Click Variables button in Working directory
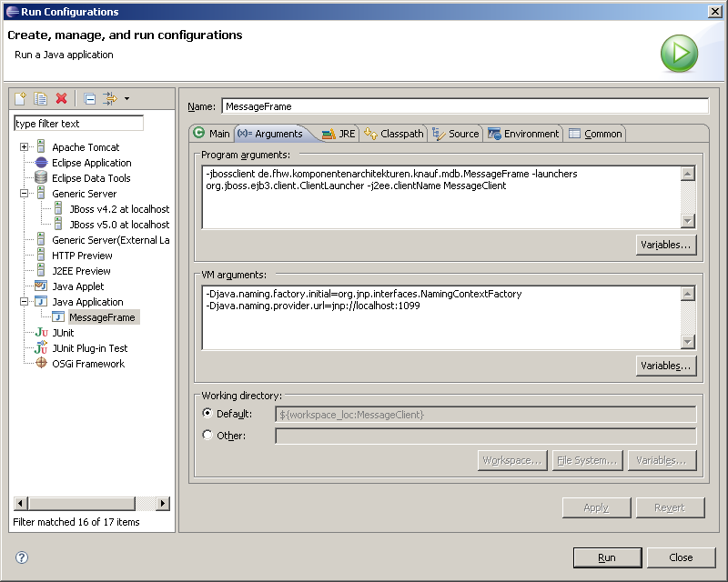 click(662, 460)
